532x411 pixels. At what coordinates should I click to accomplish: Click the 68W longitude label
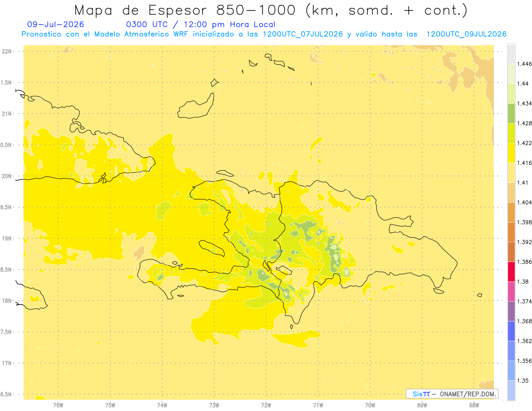tap(473, 405)
